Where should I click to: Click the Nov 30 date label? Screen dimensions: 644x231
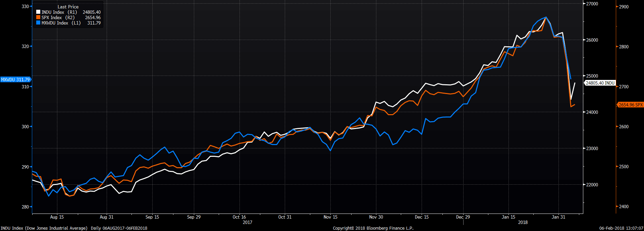point(376,217)
